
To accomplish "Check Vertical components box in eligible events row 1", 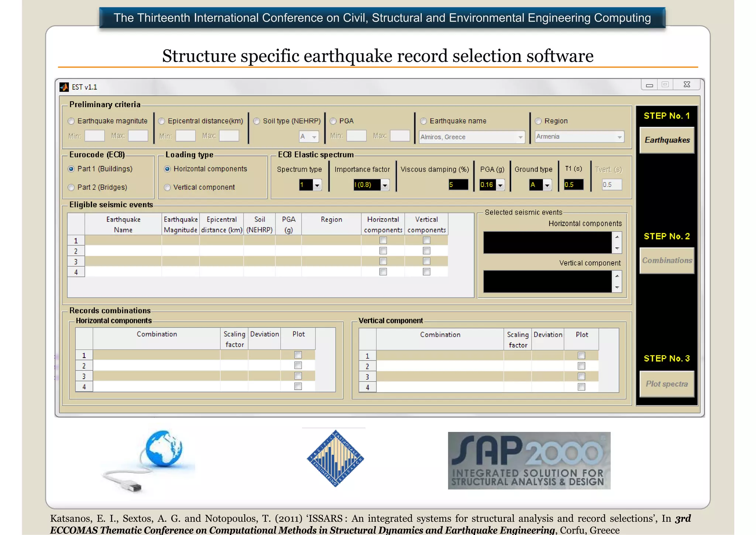I will pyautogui.click(x=427, y=240).
